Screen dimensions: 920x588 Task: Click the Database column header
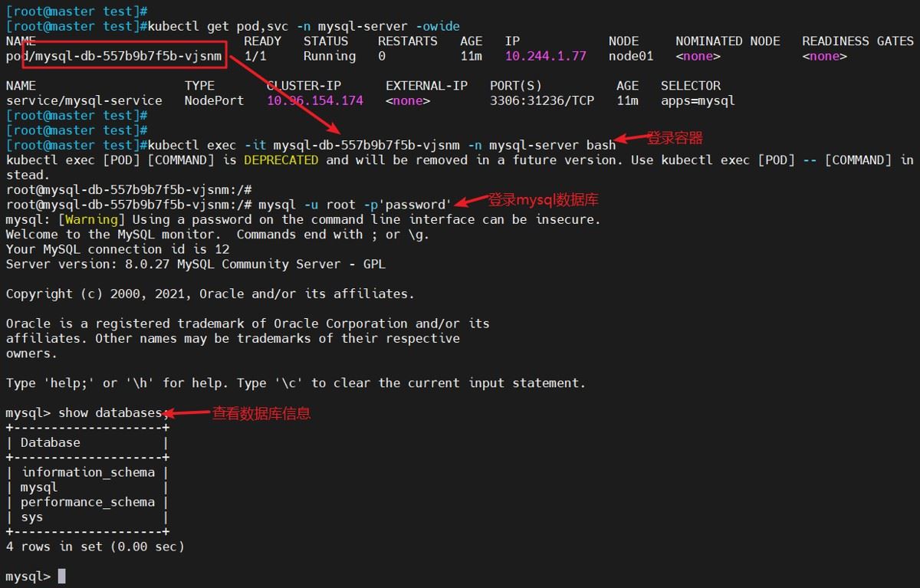(x=51, y=442)
